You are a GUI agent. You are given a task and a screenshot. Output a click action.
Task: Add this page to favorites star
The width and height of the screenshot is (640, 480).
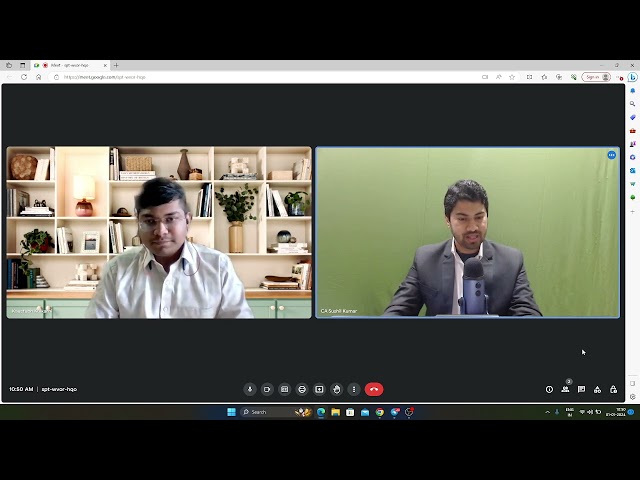click(x=512, y=77)
